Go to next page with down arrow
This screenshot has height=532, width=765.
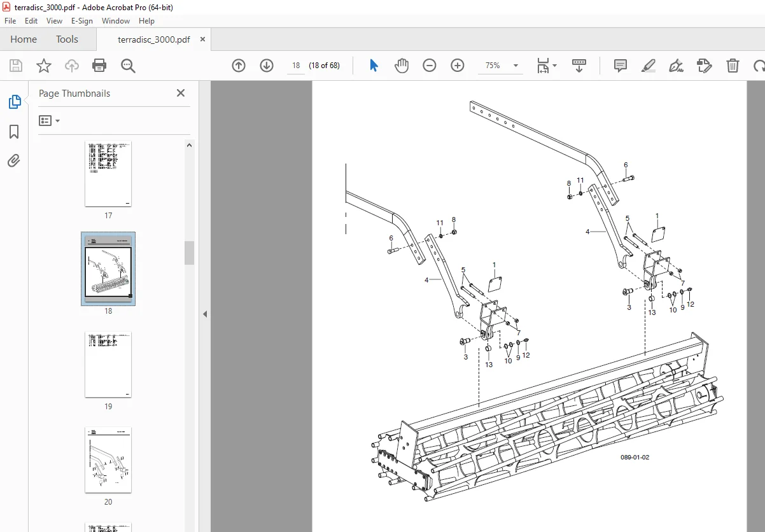[x=267, y=66]
